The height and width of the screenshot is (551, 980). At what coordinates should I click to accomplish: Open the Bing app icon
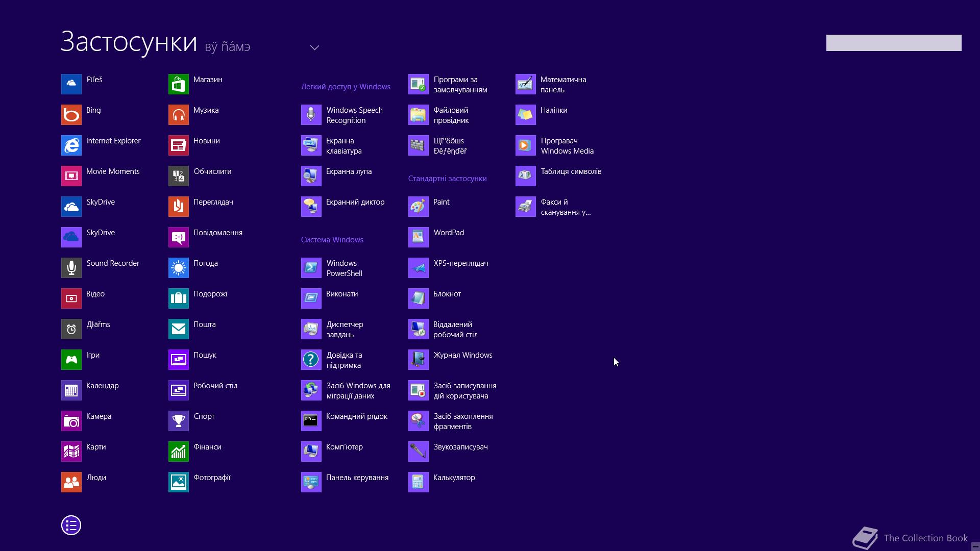coord(71,115)
